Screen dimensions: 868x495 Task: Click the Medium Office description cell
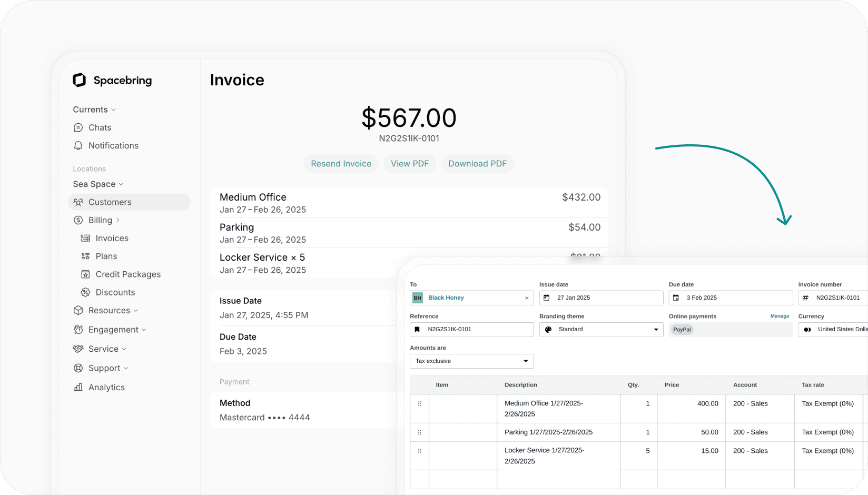[558, 409]
